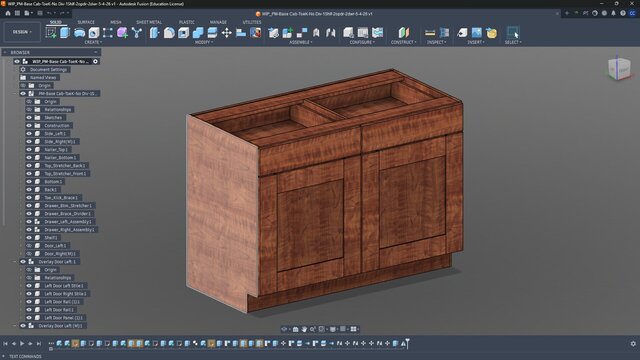Screen dimensions: 640x360
Task: Play the timeline forward
Action: tap(22, 344)
